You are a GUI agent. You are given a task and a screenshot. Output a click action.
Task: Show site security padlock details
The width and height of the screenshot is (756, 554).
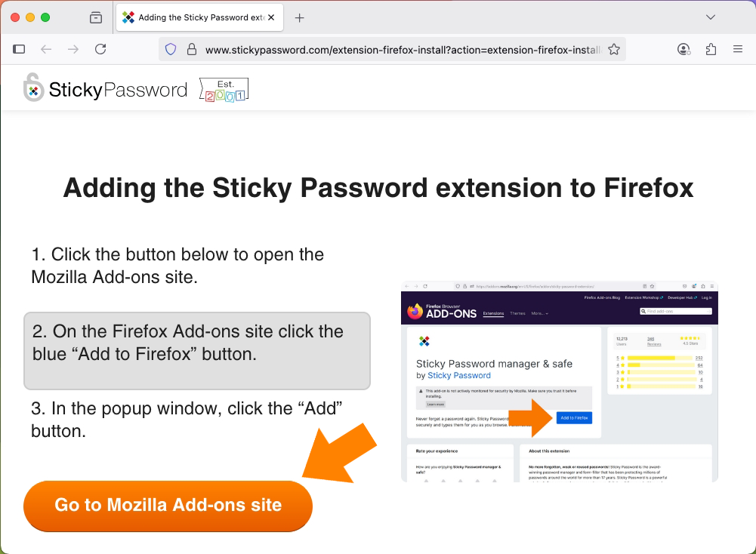coord(191,49)
